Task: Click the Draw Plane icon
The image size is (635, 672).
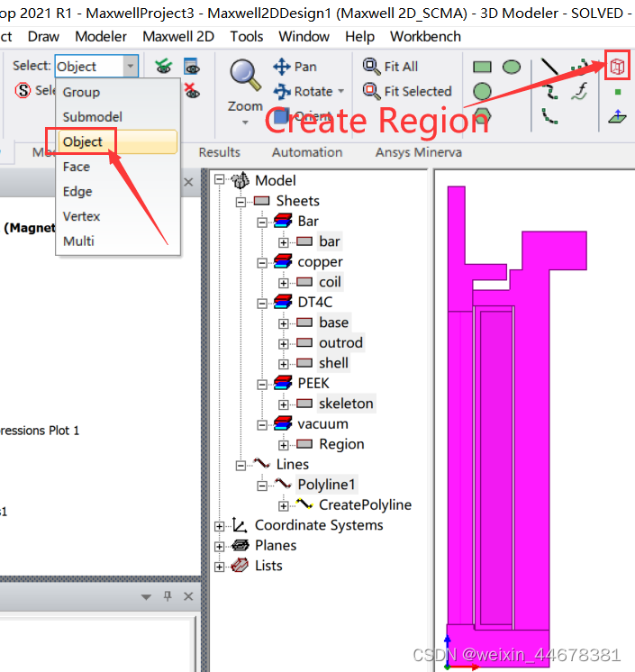Action: (617, 116)
